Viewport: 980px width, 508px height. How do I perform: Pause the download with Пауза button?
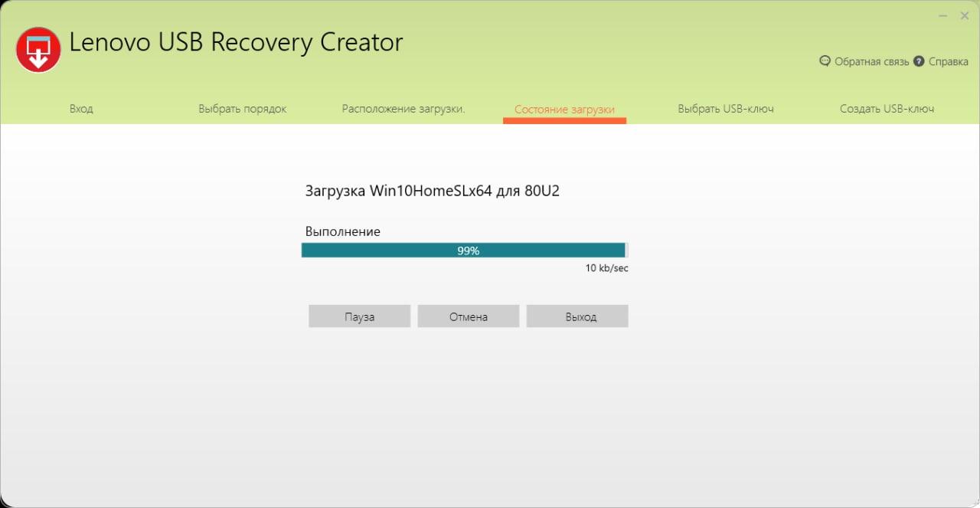coord(360,316)
